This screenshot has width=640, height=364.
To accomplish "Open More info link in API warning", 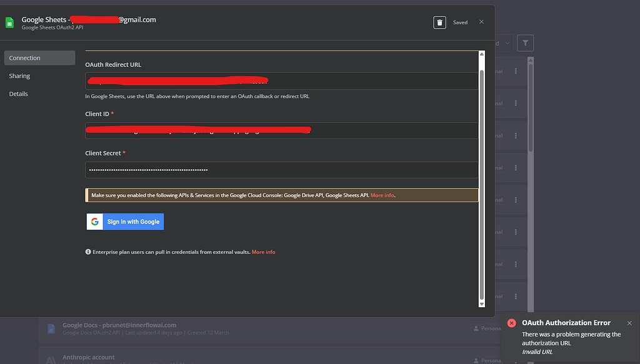I will [382, 195].
